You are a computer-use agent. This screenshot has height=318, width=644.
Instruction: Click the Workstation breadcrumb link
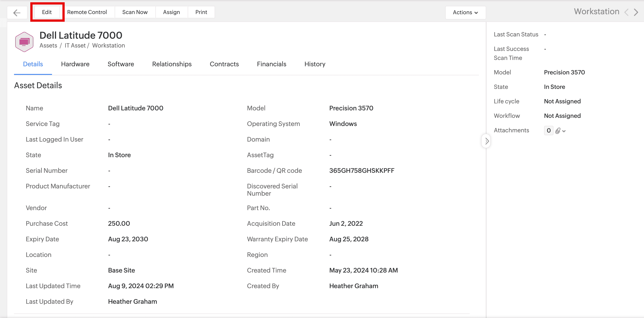(109, 45)
